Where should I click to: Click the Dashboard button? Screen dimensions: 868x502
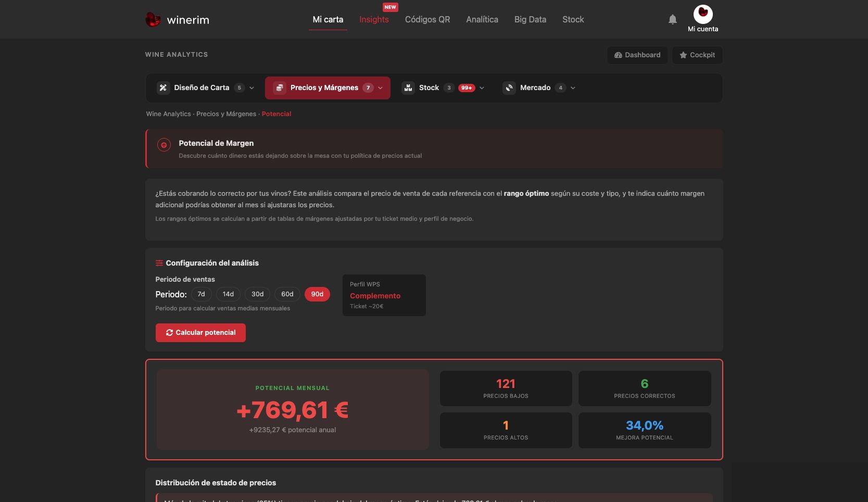[x=637, y=55]
